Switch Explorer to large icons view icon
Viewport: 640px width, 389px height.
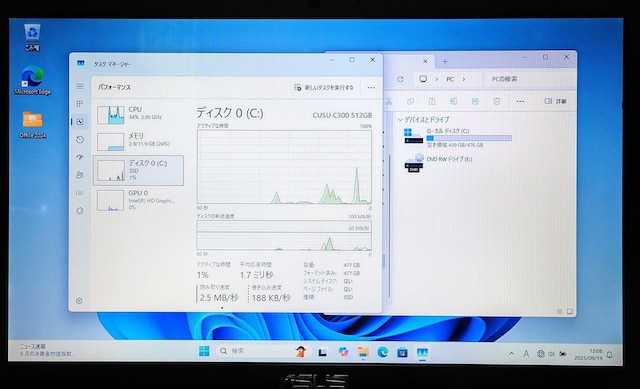click(x=569, y=311)
